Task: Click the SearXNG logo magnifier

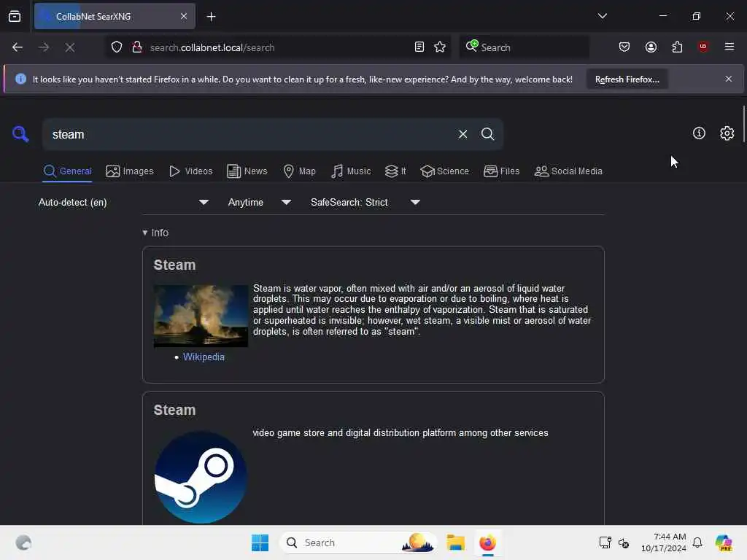Action: coord(20,134)
